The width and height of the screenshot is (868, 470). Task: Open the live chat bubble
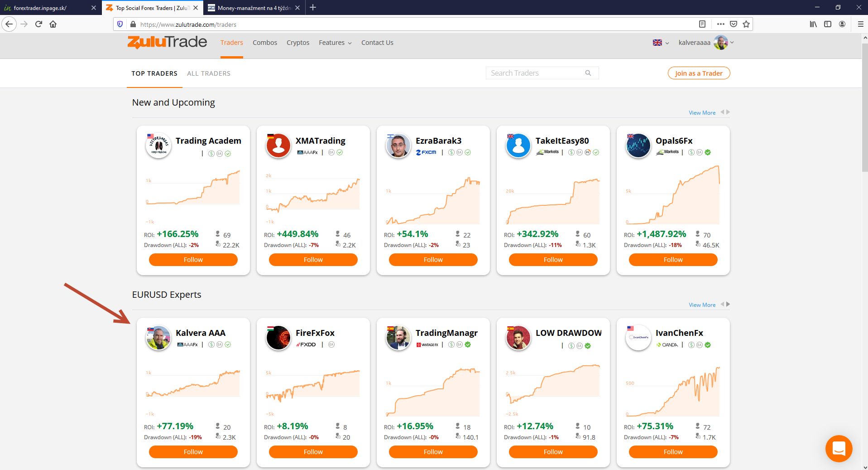(839, 449)
